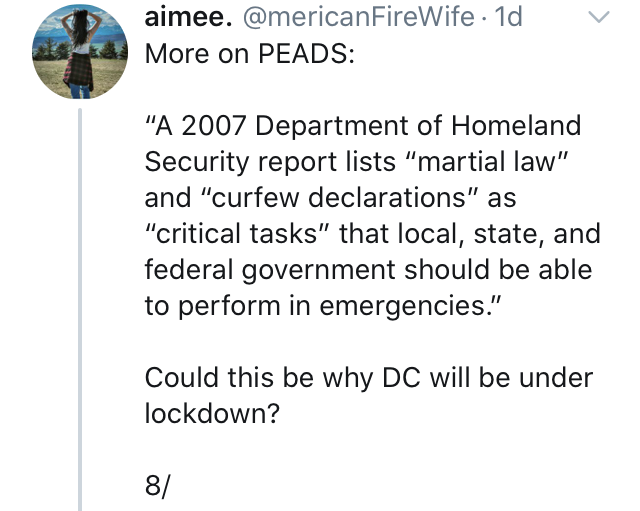Click the display name "aimee."
Screen dimensions: 640x511
(189, 16)
